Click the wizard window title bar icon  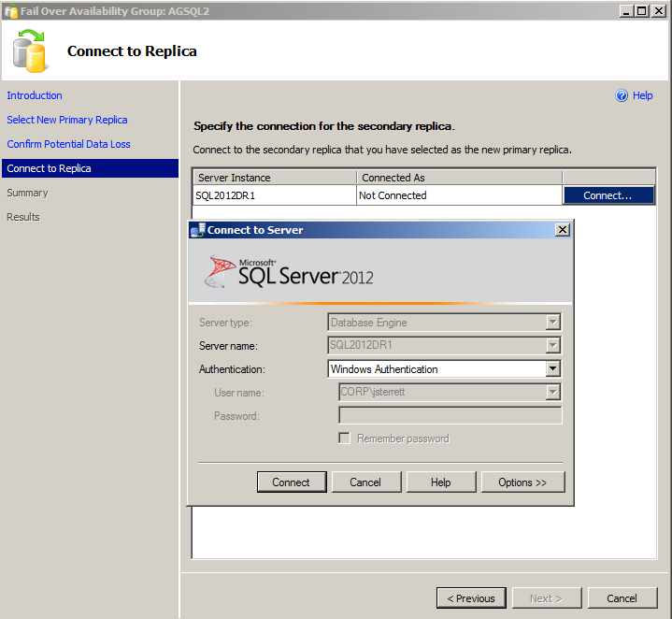tap(10, 10)
